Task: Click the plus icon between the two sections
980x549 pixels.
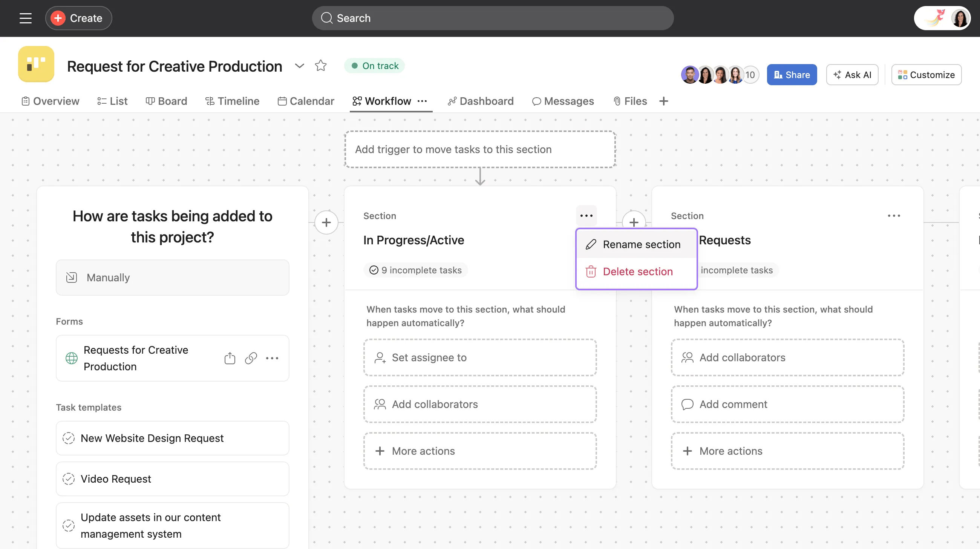Action: click(x=634, y=222)
